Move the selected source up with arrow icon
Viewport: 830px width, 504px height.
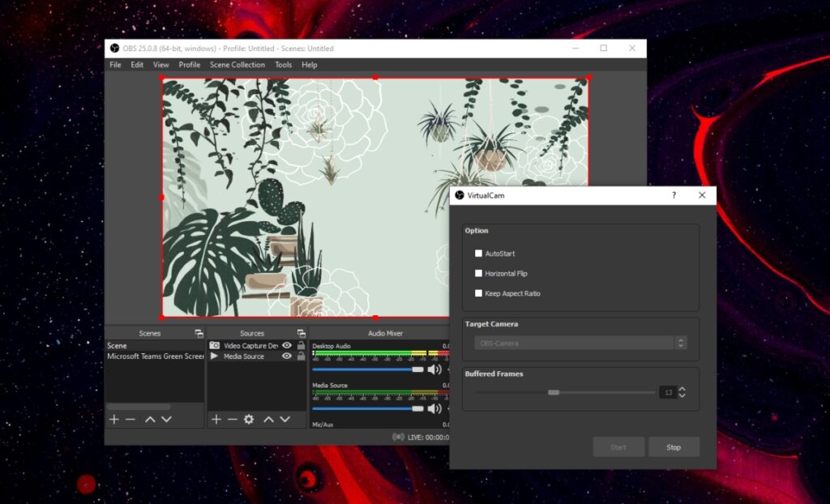269,419
